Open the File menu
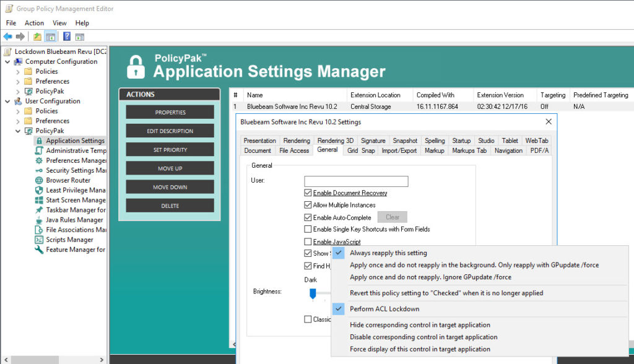The width and height of the screenshot is (634, 364). point(11,23)
